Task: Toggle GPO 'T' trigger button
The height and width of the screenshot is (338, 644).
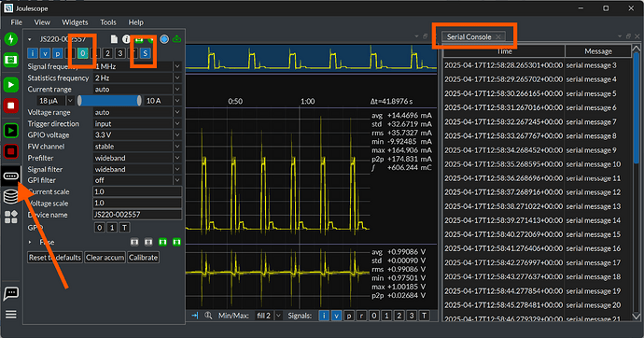Action: [x=124, y=228]
